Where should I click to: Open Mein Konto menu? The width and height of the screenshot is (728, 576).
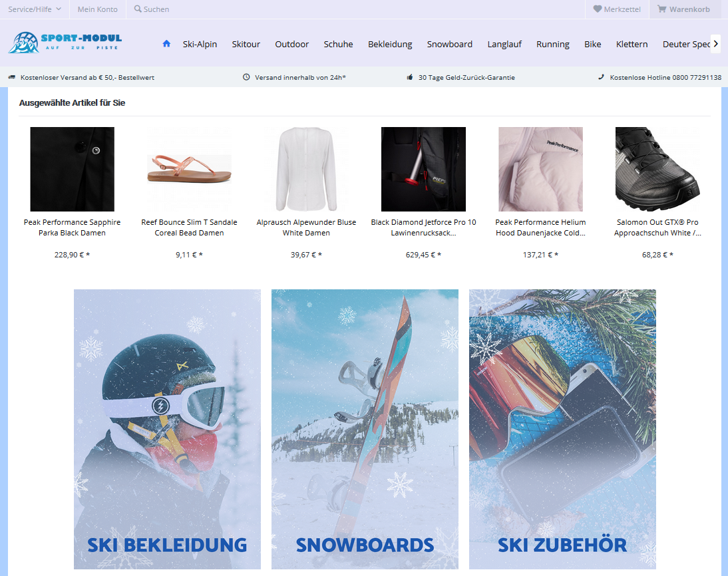tap(98, 9)
